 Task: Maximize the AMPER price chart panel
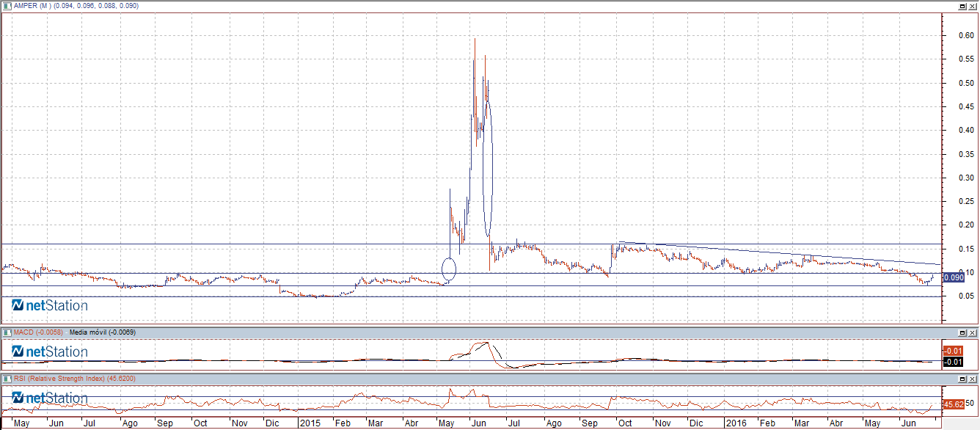(x=962, y=6)
